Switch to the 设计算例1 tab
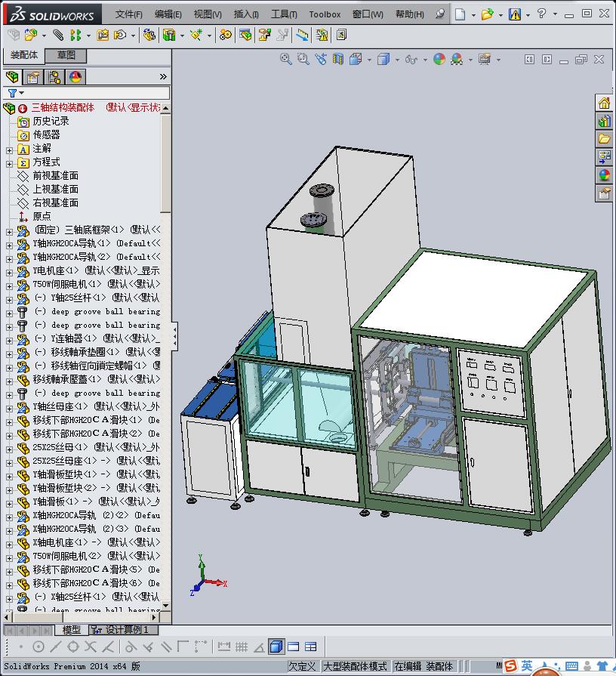Image resolution: width=616 pixels, height=676 pixels. point(124,630)
